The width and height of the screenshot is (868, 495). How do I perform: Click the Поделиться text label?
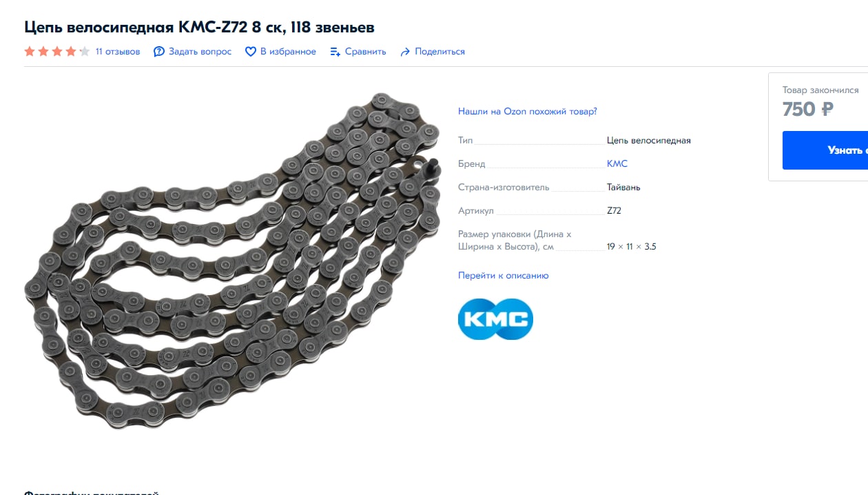[x=440, y=52]
